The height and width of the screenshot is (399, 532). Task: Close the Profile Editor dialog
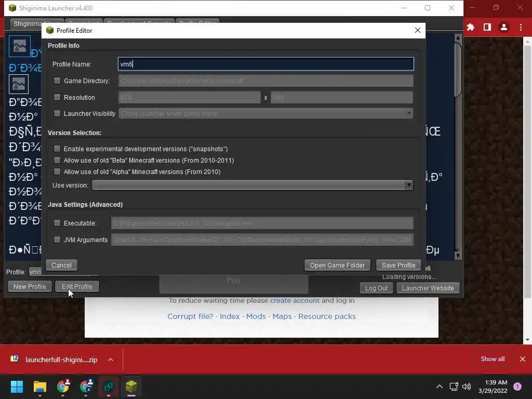pyautogui.click(x=418, y=30)
